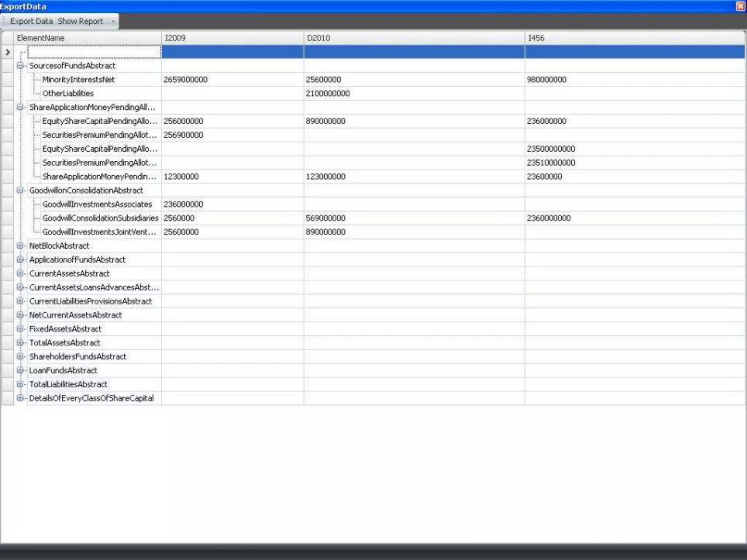
Task: Click the empty first row name field
Action: [x=94, y=52]
